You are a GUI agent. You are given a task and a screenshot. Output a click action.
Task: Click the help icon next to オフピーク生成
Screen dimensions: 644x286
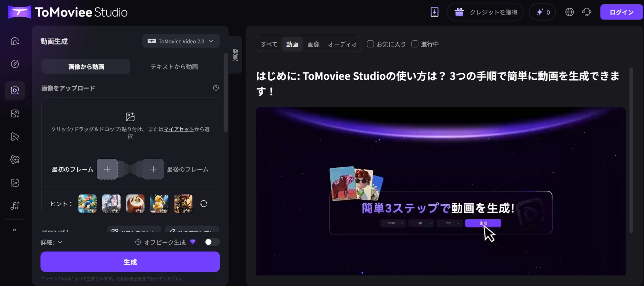138,242
